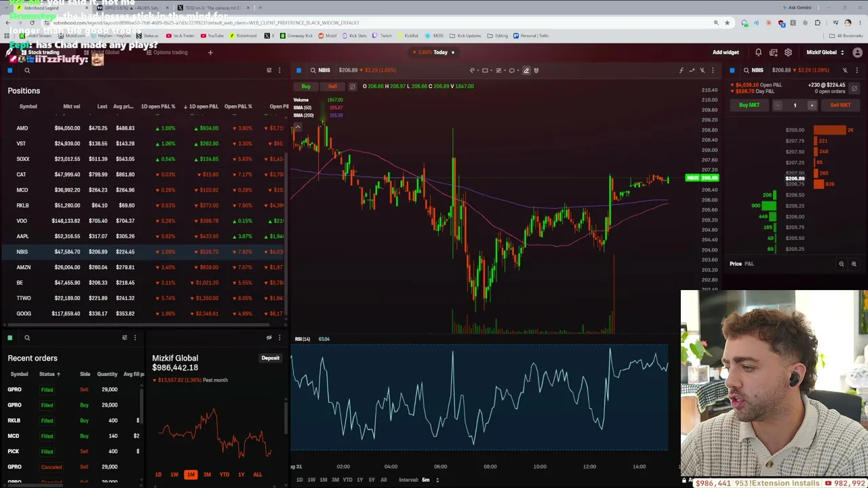Image resolution: width=868 pixels, height=488 pixels.
Task: Open portfolio widget more options menu
Action: click(x=279, y=338)
